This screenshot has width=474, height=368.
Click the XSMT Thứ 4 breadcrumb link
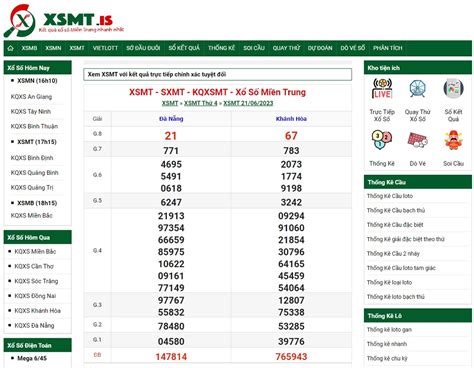[201, 103]
